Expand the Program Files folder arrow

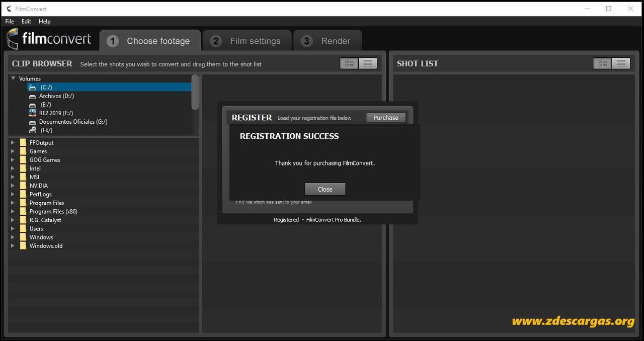pyautogui.click(x=13, y=203)
